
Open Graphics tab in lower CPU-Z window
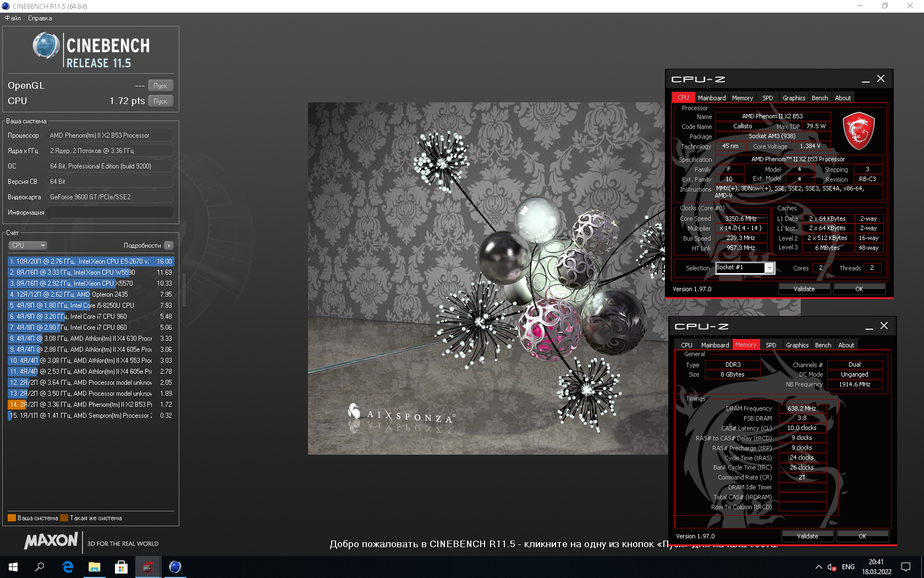[x=798, y=345]
